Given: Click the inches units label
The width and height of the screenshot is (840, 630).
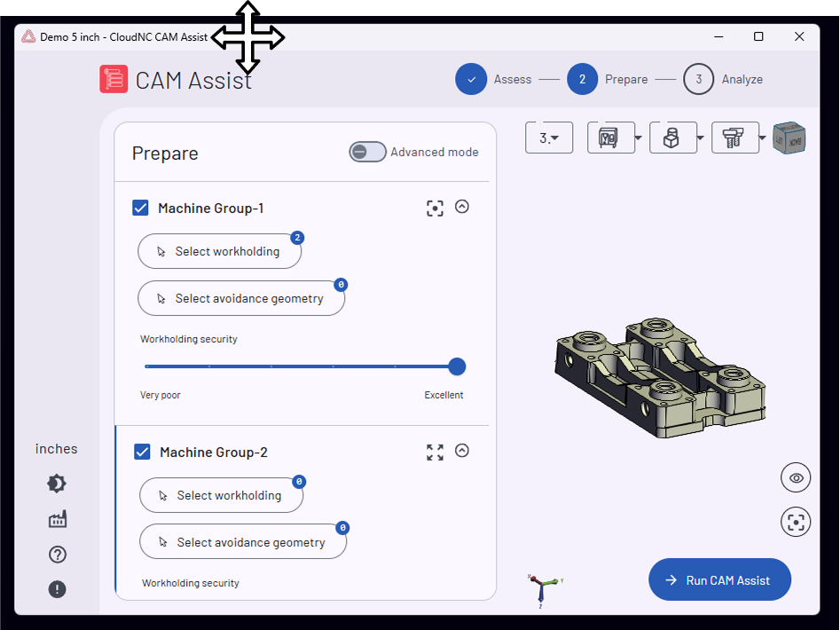Looking at the screenshot, I should (x=56, y=449).
